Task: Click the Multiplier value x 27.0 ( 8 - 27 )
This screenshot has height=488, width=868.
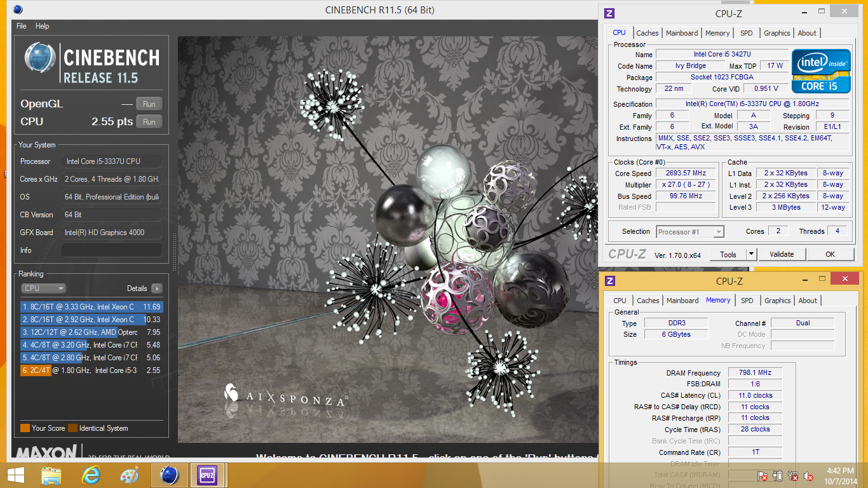Action: point(687,185)
